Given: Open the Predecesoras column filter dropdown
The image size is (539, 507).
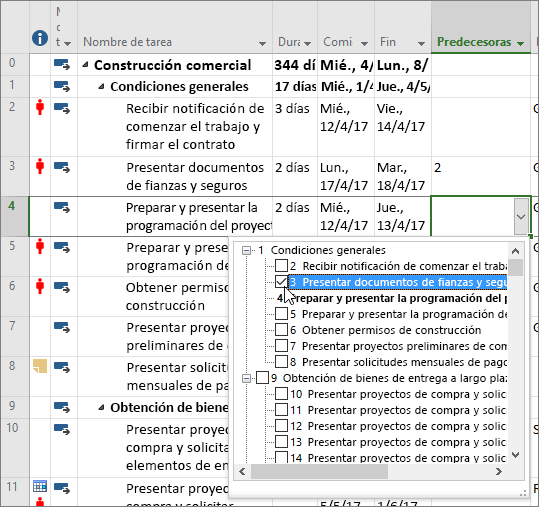Looking at the screenshot, I should [x=520, y=43].
